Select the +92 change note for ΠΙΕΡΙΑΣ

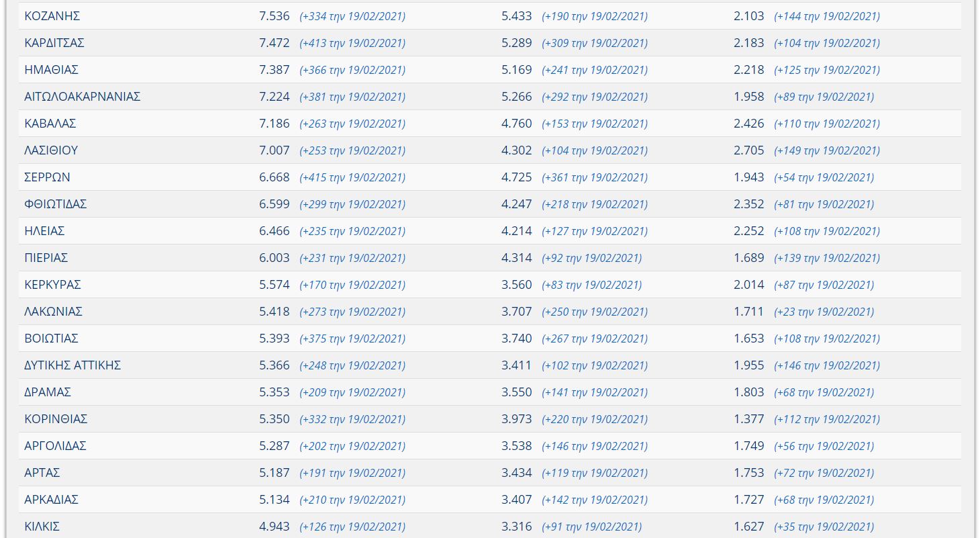[591, 258]
